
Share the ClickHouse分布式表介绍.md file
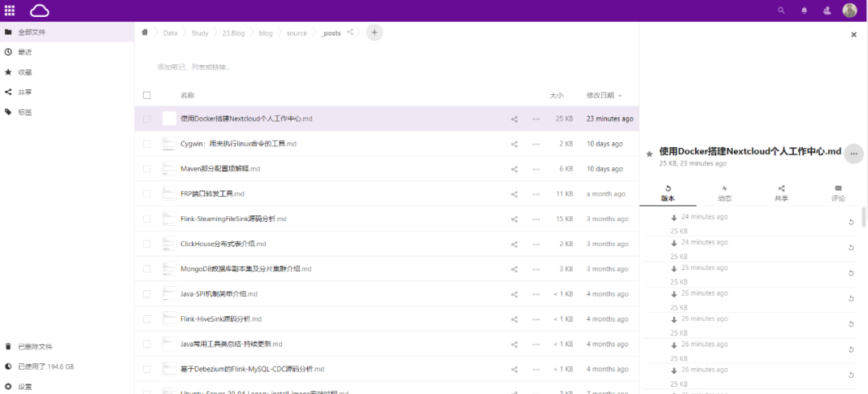tap(514, 244)
